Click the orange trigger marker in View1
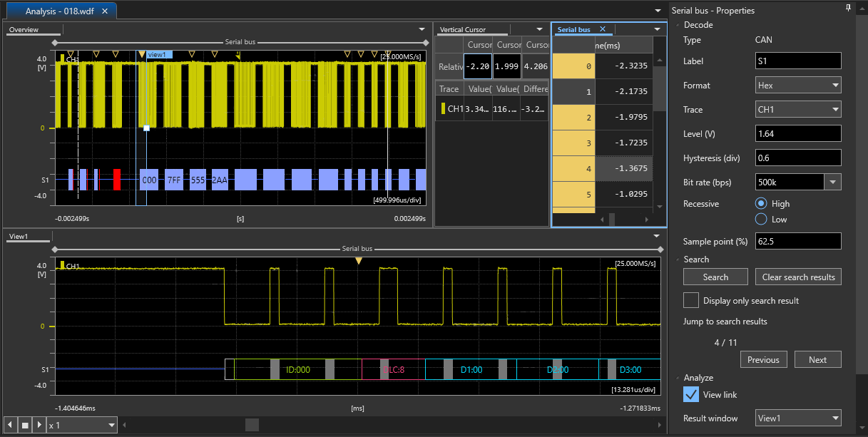 (x=358, y=261)
